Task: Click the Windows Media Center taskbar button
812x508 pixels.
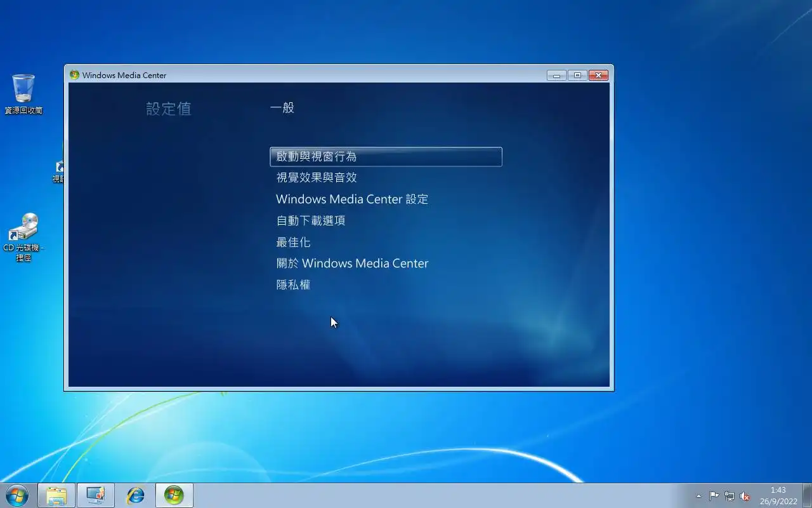Action: (x=174, y=495)
